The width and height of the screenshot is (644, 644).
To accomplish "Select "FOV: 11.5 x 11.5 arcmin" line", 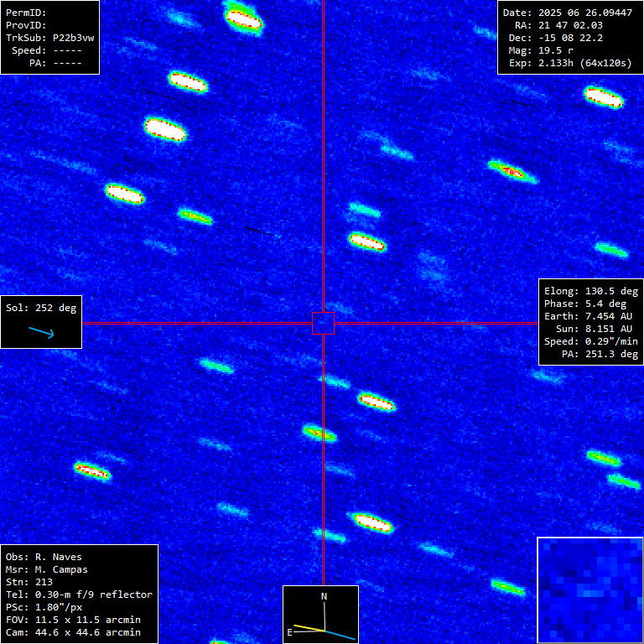I will tap(73, 620).
